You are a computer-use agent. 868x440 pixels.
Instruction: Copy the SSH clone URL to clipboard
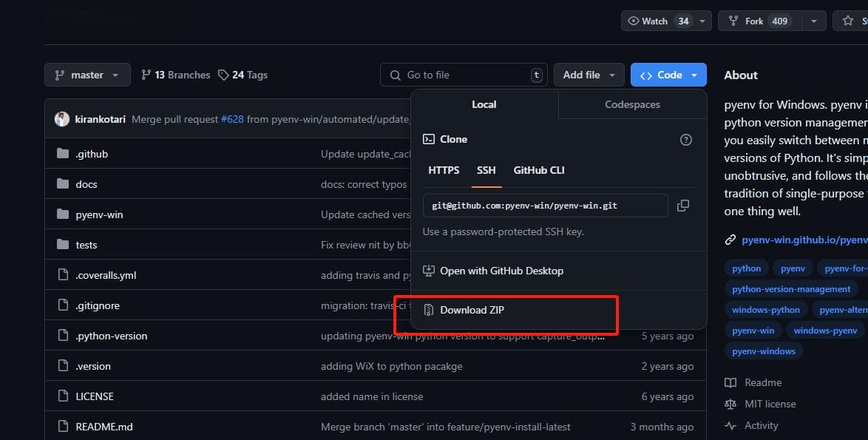tap(683, 206)
